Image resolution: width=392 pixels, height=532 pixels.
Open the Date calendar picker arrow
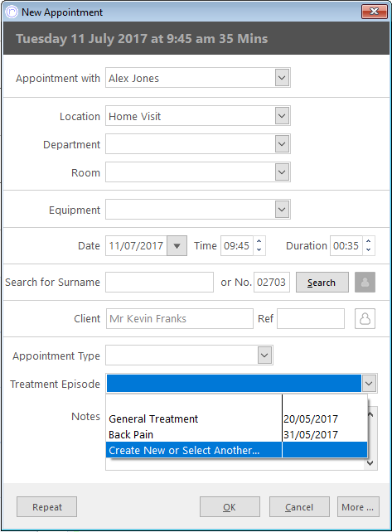[177, 245]
